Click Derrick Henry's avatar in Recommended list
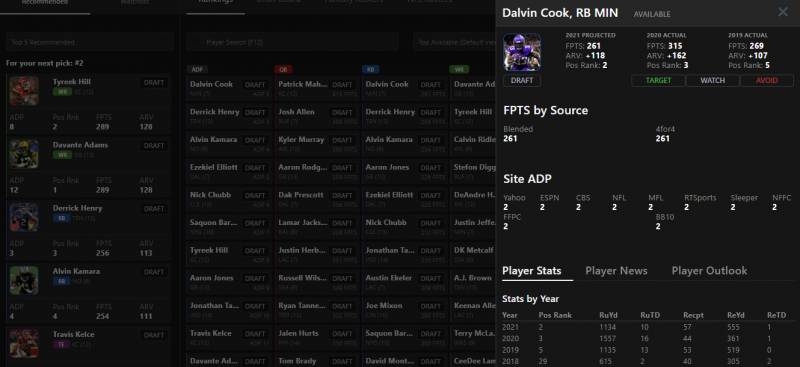Image resolution: width=800 pixels, height=367 pixels. tap(24, 217)
